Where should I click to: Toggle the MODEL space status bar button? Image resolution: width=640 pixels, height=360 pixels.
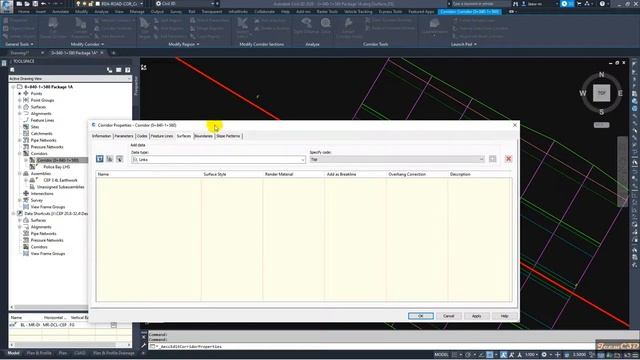tap(441, 355)
